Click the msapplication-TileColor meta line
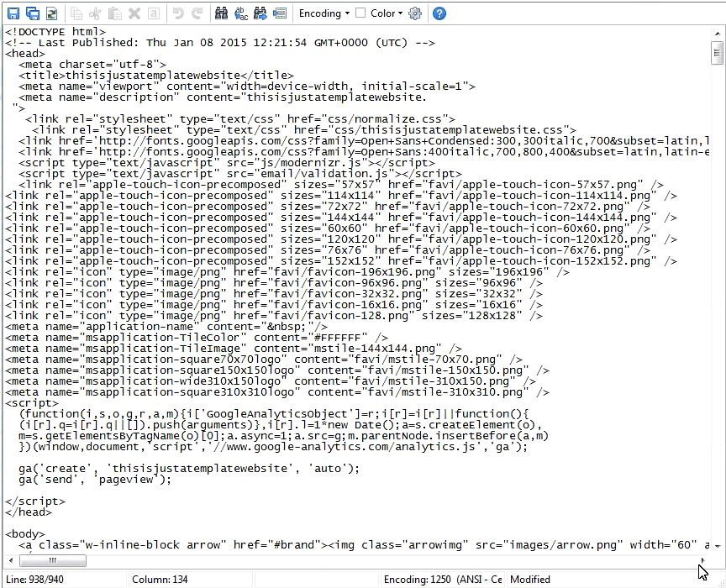 (197, 338)
